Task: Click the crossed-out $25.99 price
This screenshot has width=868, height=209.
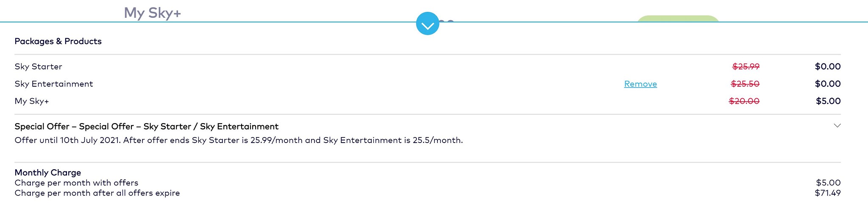Action: tap(746, 66)
